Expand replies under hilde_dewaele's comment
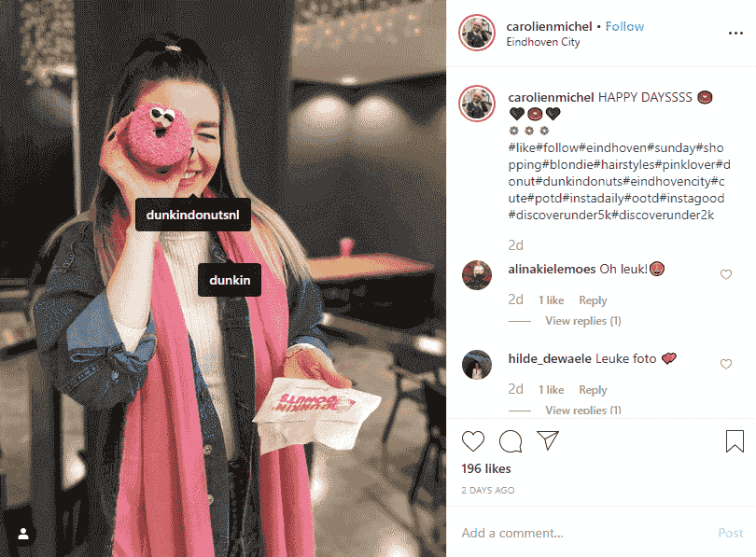The width and height of the screenshot is (756, 557). coord(583,410)
